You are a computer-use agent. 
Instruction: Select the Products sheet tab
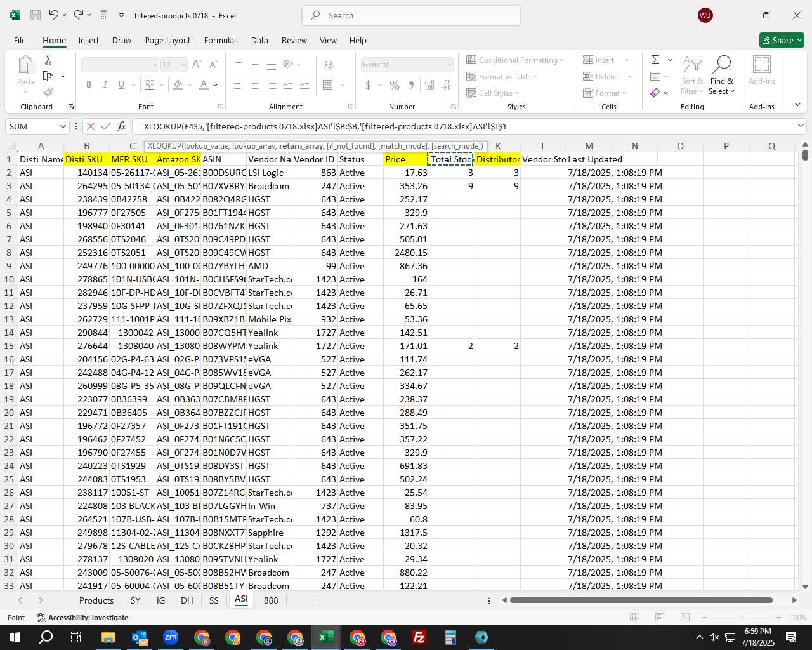click(96, 600)
